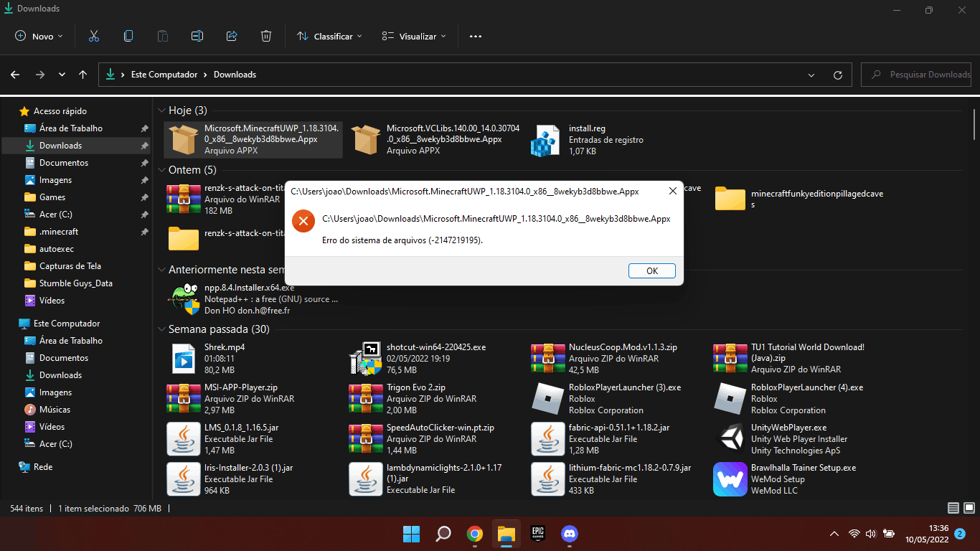Open Epic Games launcher from taskbar
980x551 pixels.
[x=537, y=534]
